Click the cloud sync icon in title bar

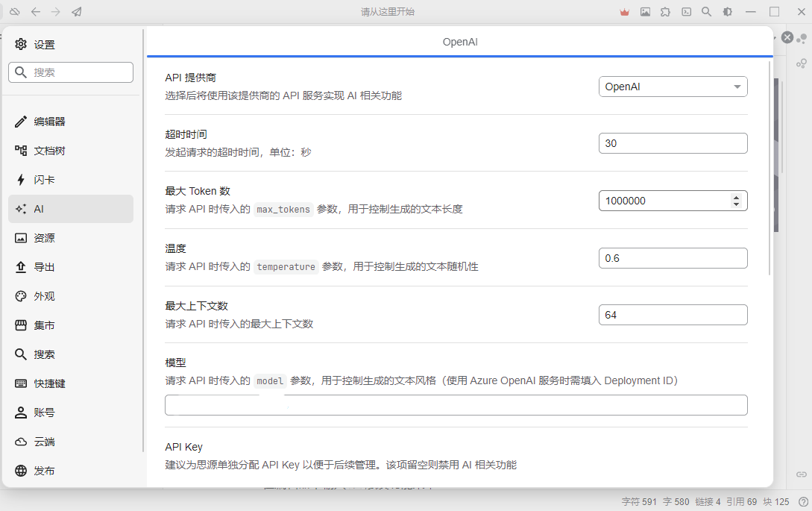point(14,12)
